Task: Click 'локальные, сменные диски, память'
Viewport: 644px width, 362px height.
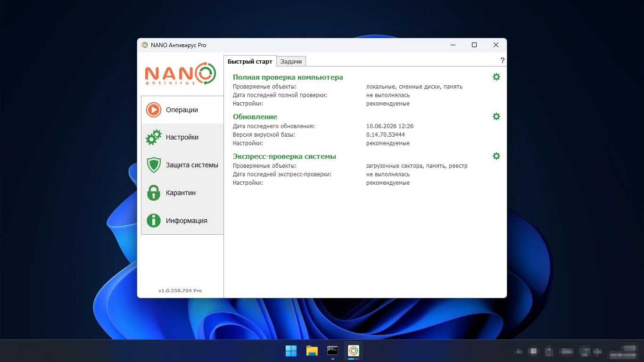Action: point(414,87)
